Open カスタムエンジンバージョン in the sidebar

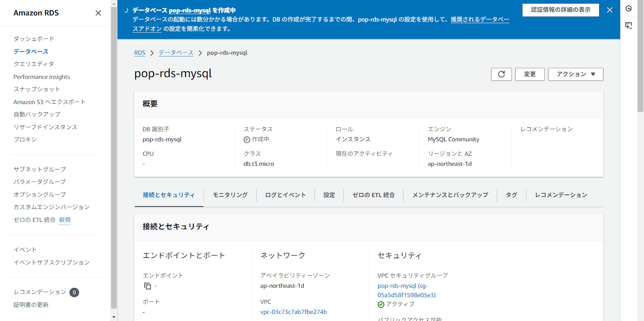(x=52, y=207)
